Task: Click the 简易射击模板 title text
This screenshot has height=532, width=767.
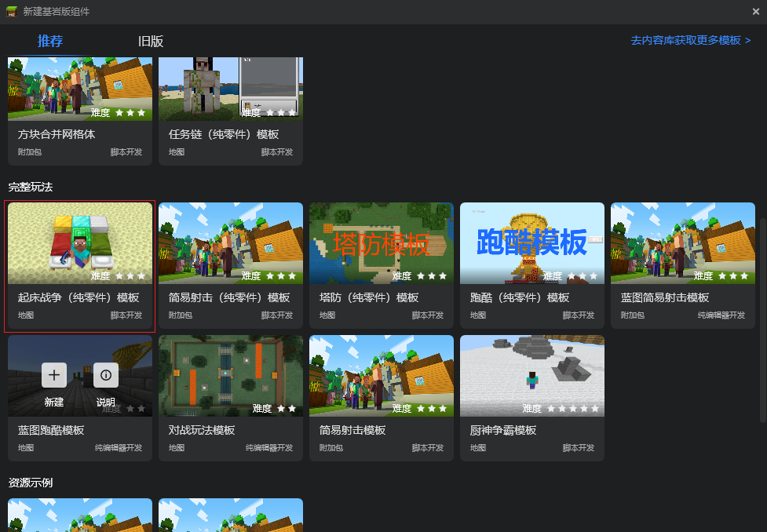Action: pyautogui.click(x=352, y=430)
